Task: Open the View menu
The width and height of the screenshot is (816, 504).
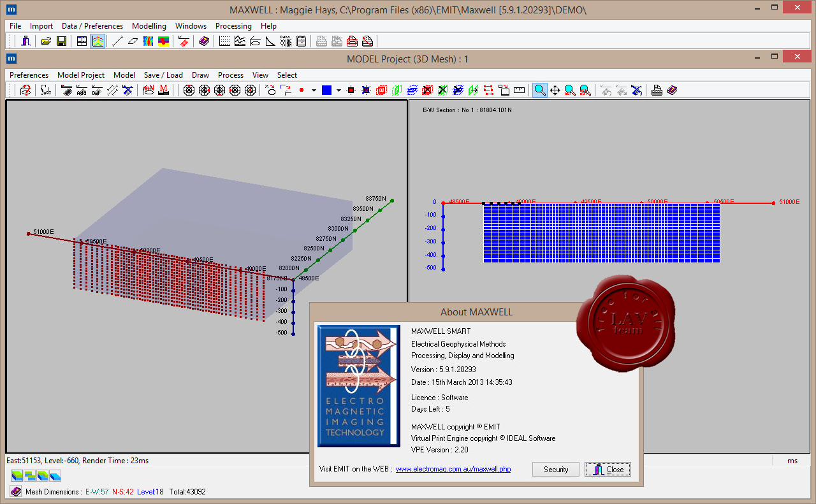Action: coord(260,75)
